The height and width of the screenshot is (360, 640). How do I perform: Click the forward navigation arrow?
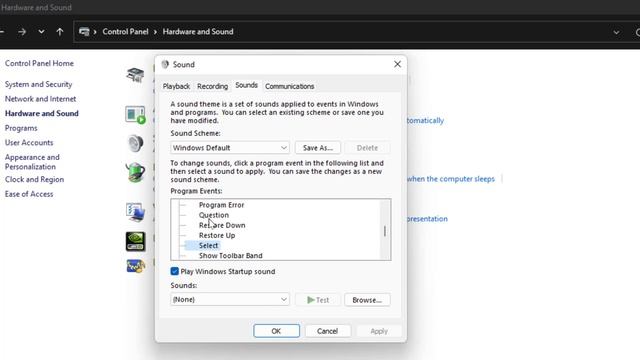click(22, 31)
